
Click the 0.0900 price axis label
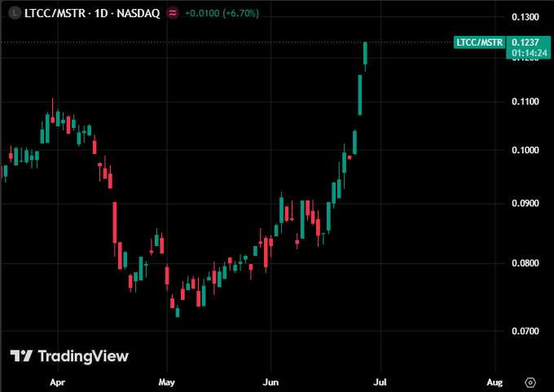pos(525,204)
